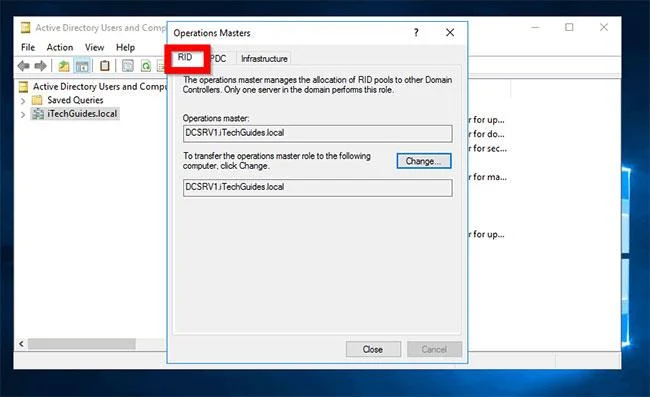Click the Close button in the dialog
The image size is (650, 397).
[x=373, y=349]
